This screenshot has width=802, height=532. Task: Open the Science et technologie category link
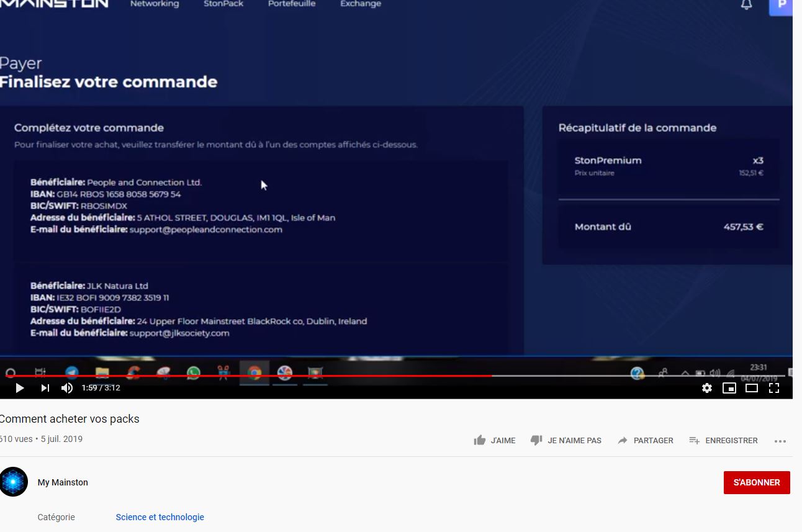tap(160, 517)
